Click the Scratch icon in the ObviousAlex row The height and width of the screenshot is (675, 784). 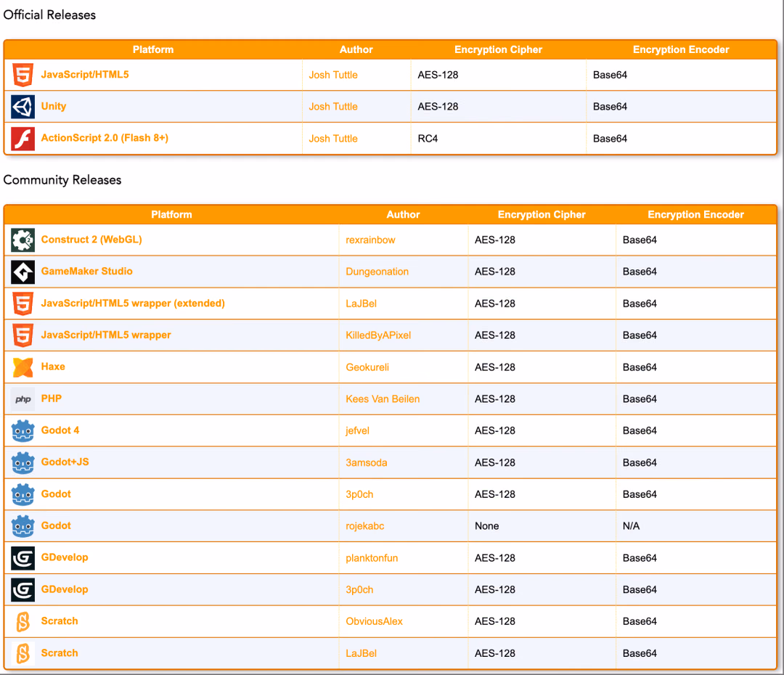click(23, 621)
